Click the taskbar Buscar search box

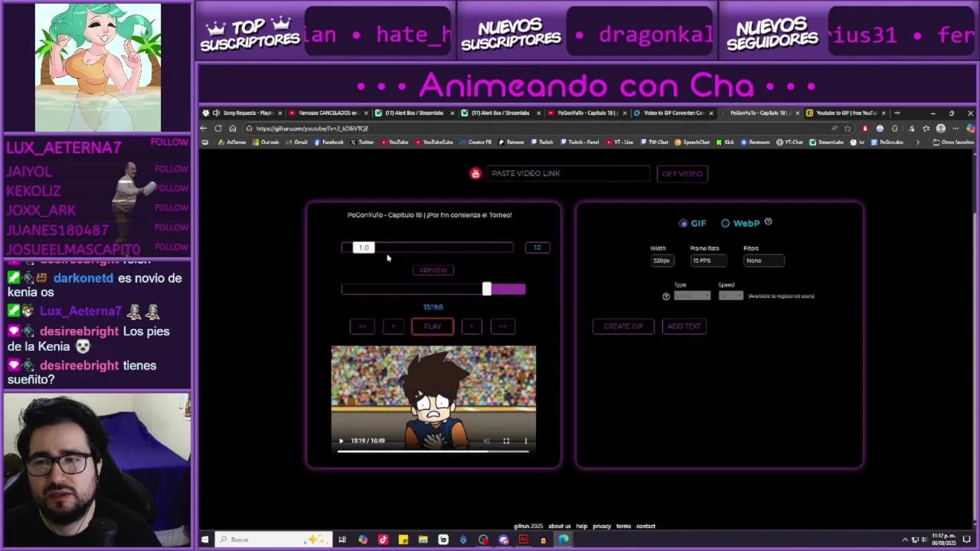pyautogui.click(x=273, y=540)
